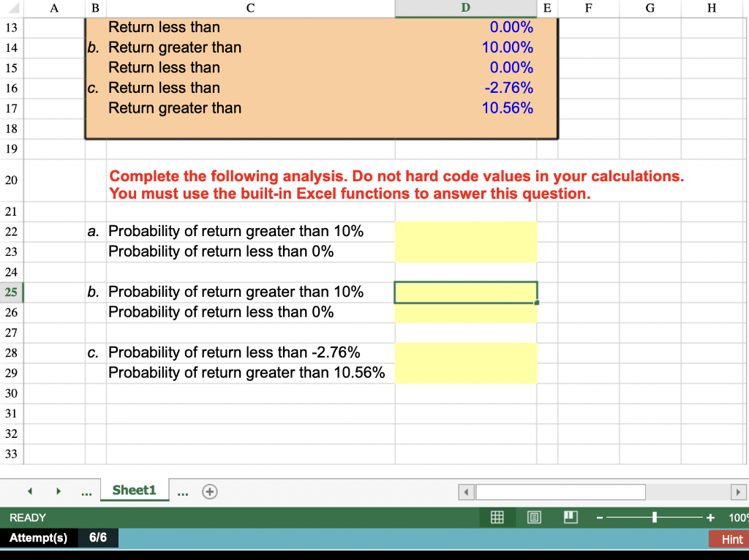Select cell D25 with the yellow highlight
This screenshot has width=749, height=560.
click(x=466, y=291)
